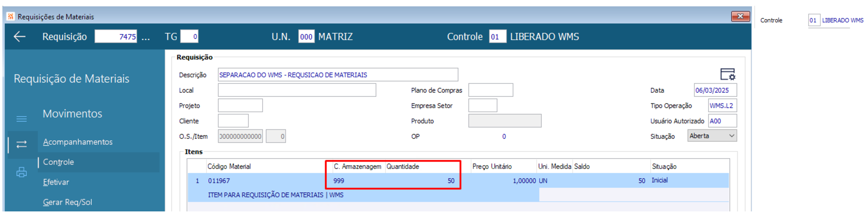The width and height of the screenshot is (868, 221).
Task: Select the O.S. Item field showing 0
Action: coord(276,136)
